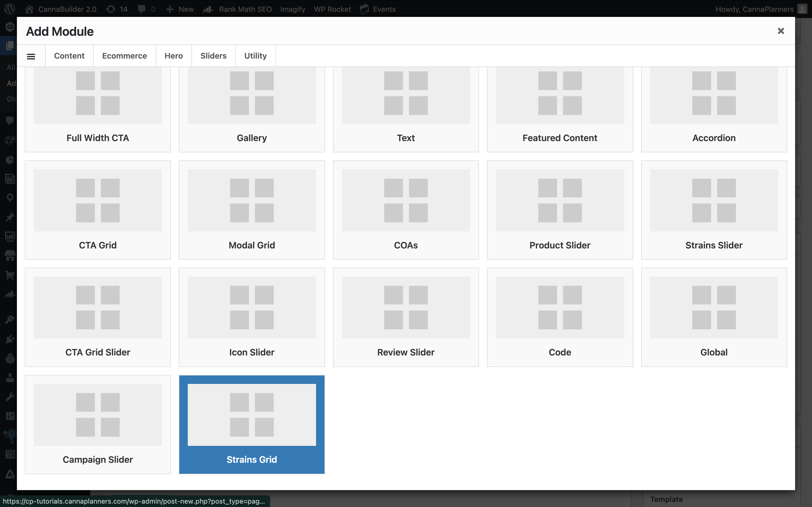This screenshot has height=507, width=812.
Task: Open the WordPress logo menu
Action: pos(9,9)
